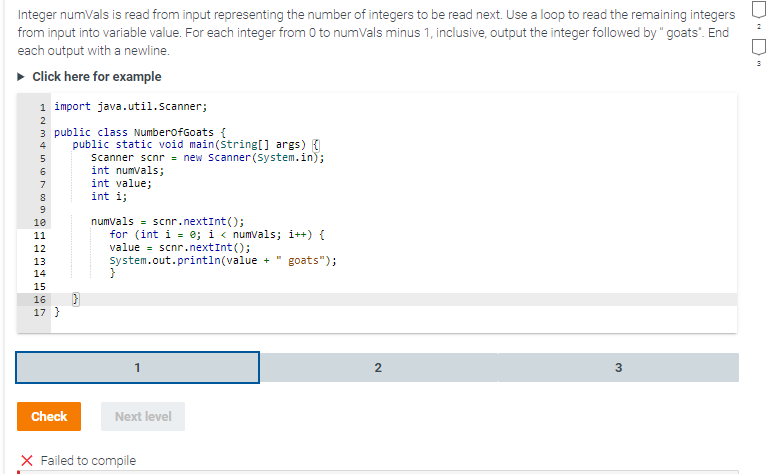774x474 pixels.
Task: Click 'numVals = scnr.nextInt();' code line
Action: coord(167,222)
